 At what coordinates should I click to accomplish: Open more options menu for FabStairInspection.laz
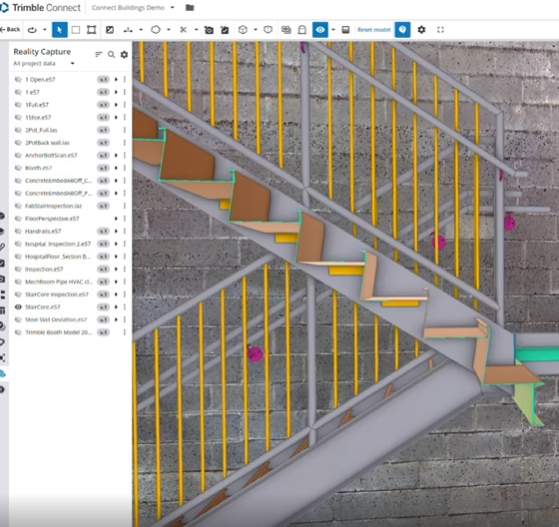click(x=124, y=206)
